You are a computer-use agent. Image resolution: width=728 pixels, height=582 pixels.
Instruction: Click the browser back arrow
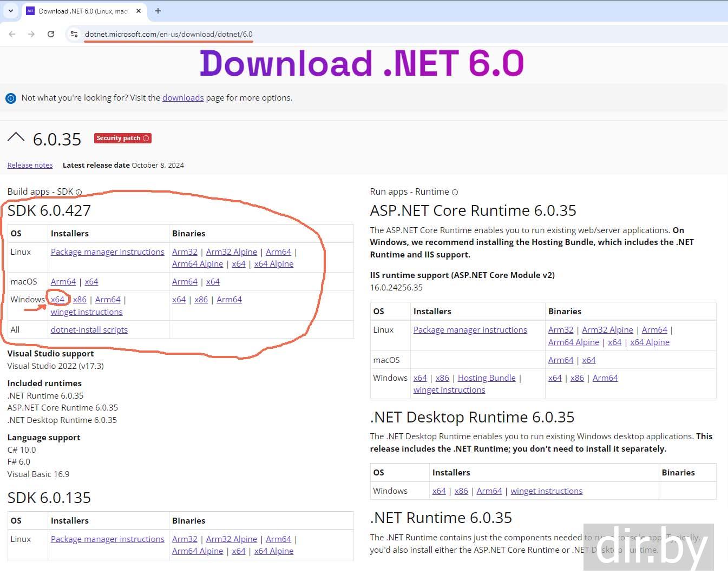[x=12, y=34]
